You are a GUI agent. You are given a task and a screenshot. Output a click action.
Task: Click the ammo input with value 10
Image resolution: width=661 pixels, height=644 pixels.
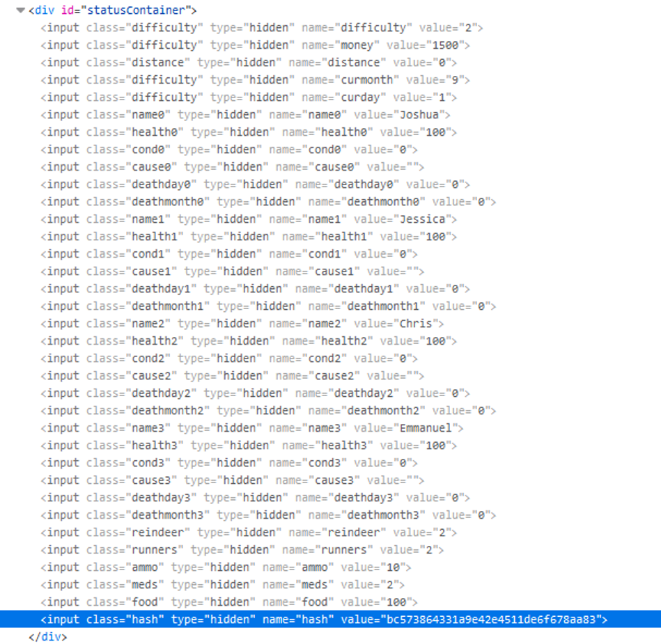tap(226, 567)
